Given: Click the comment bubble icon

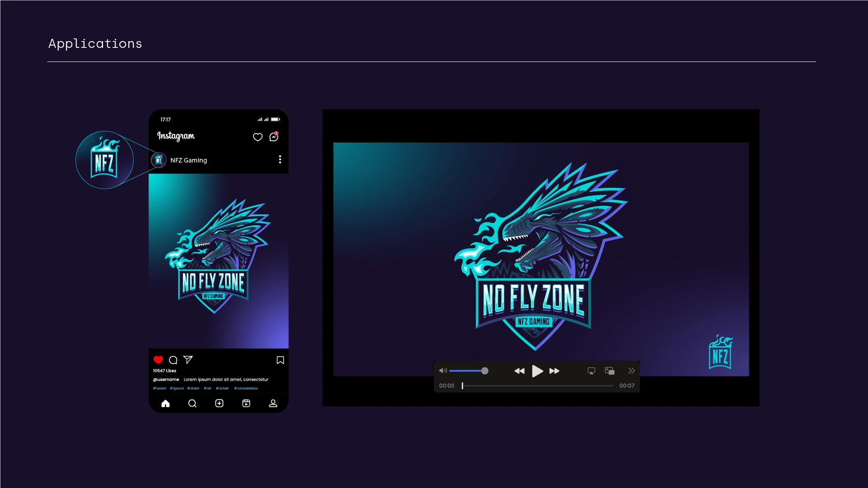Looking at the screenshot, I should click(x=173, y=360).
